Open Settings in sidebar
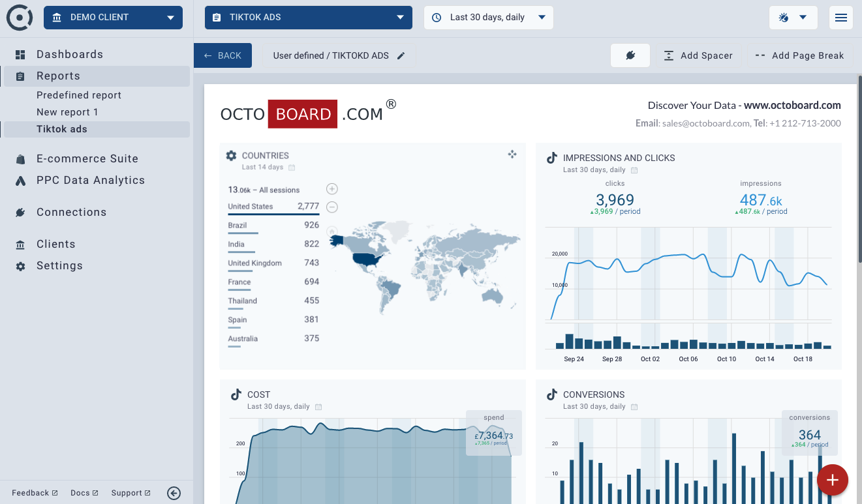The width and height of the screenshot is (862, 504). [59, 265]
